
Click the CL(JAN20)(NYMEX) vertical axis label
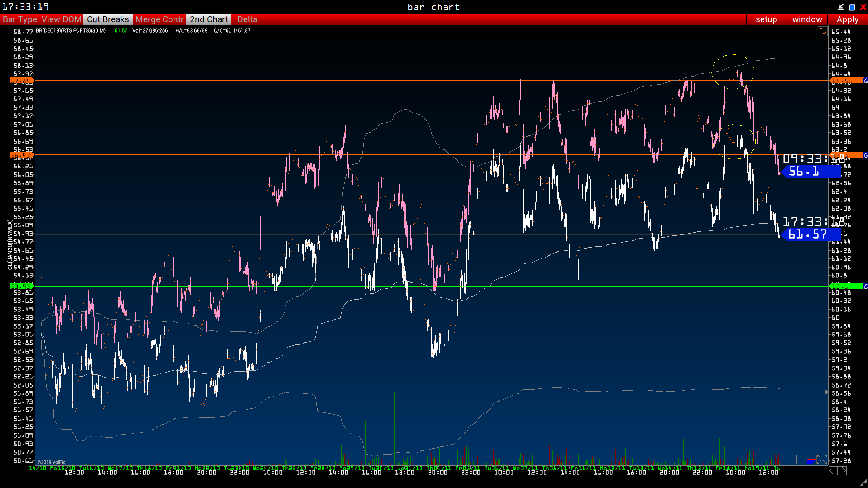pos(10,244)
